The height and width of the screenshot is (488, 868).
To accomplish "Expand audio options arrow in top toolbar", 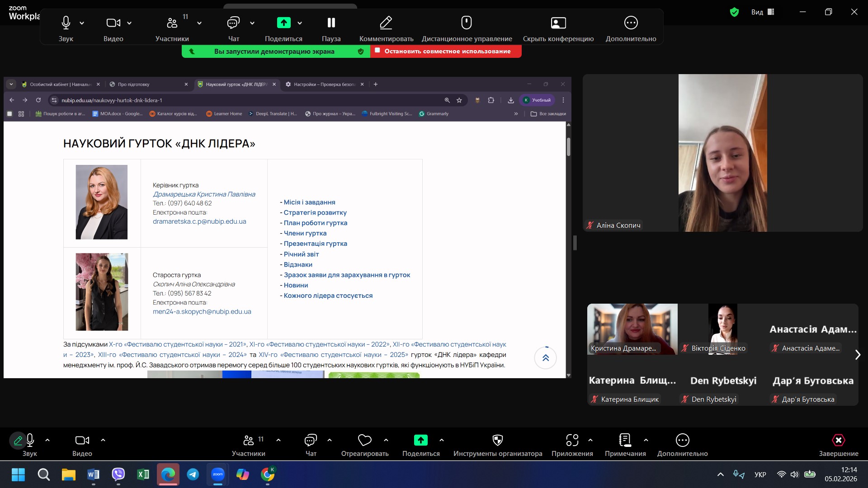I will click(x=82, y=23).
